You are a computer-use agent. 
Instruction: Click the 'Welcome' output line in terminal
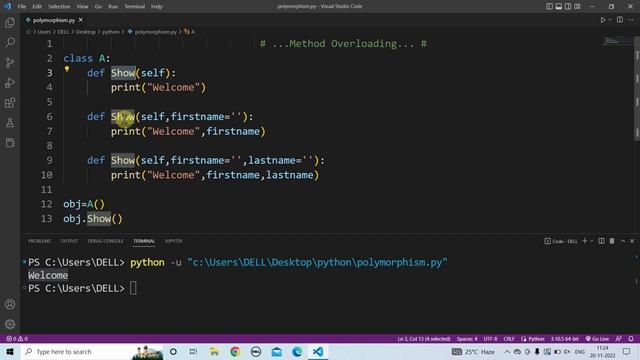click(48, 275)
